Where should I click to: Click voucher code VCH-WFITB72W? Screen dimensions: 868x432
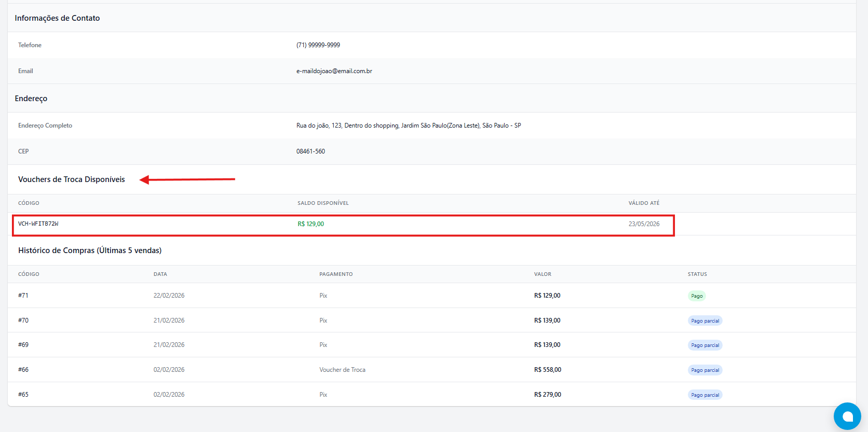coord(38,224)
